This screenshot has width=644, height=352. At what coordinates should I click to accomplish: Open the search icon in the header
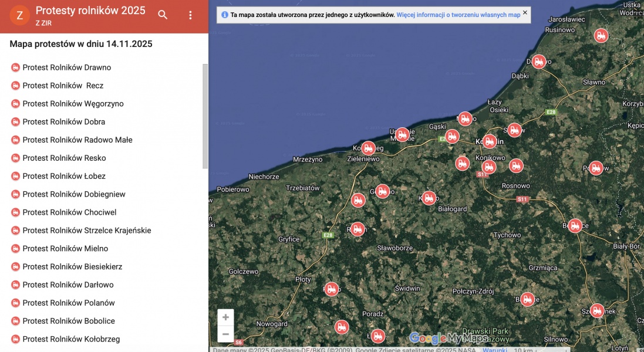click(x=163, y=15)
